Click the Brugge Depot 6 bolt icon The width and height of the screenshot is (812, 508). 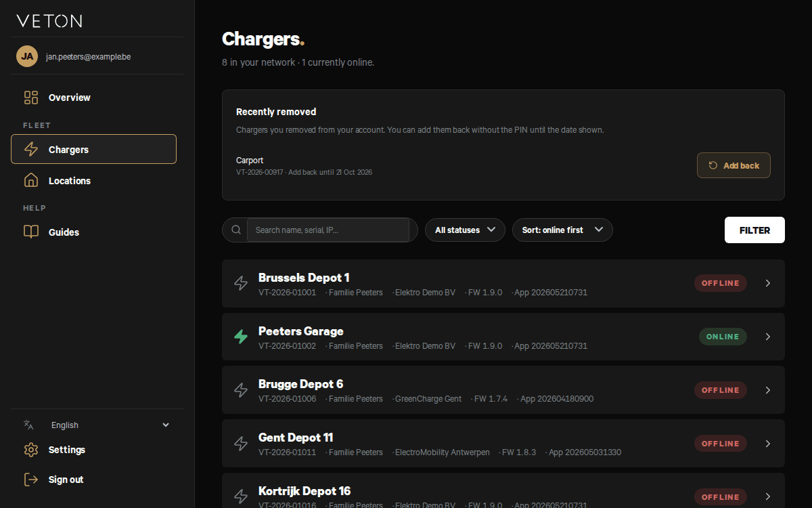[241, 390]
